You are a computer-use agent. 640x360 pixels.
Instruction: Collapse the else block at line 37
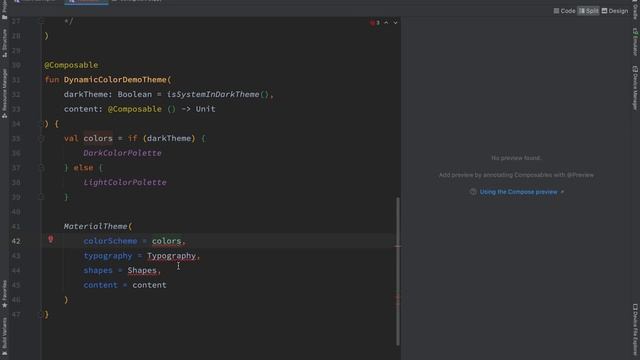click(41, 168)
